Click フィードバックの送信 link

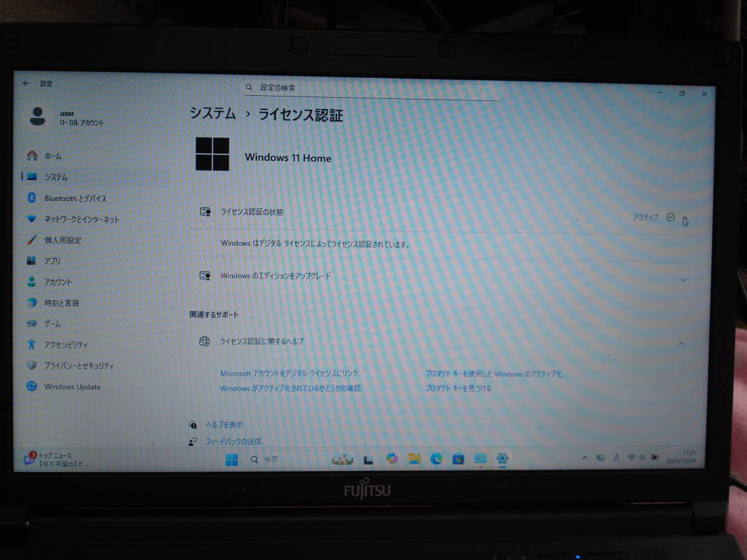click(233, 442)
